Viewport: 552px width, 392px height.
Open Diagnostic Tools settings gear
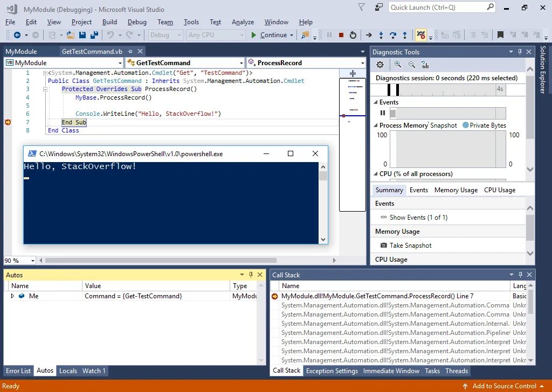pos(380,65)
